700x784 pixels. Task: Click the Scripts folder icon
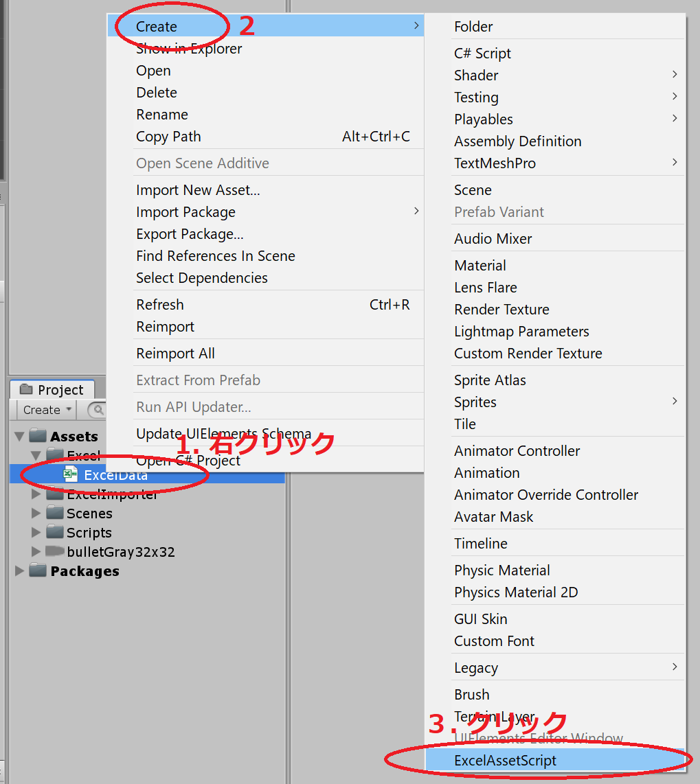click(55, 531)
